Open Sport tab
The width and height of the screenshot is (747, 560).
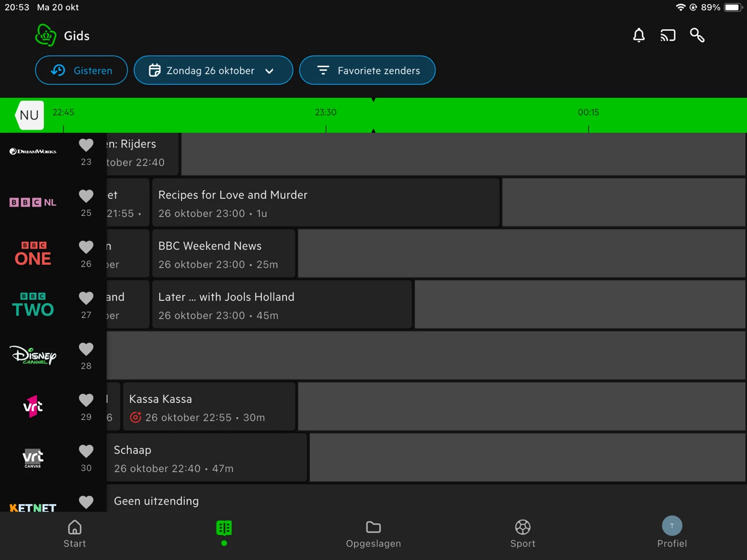[523, 534]
